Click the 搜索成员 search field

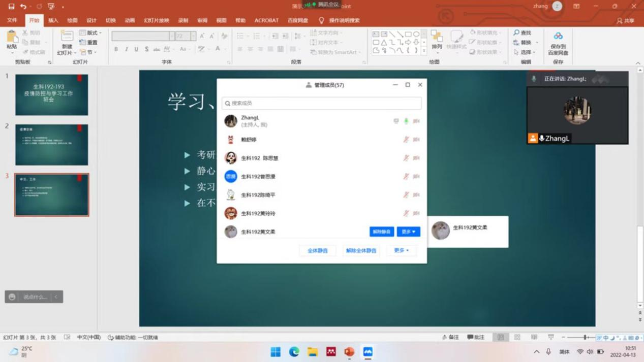coord(321,103)
